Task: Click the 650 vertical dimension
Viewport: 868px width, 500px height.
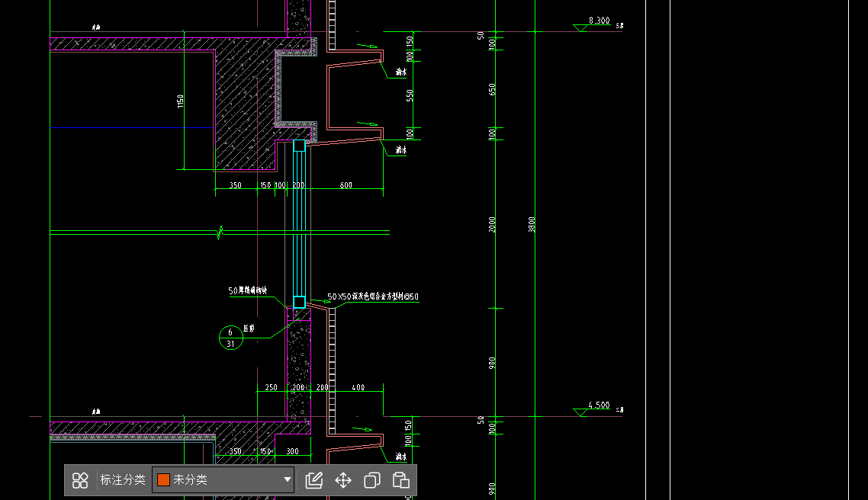Action: pyautogui.click(x=492, y=90)
